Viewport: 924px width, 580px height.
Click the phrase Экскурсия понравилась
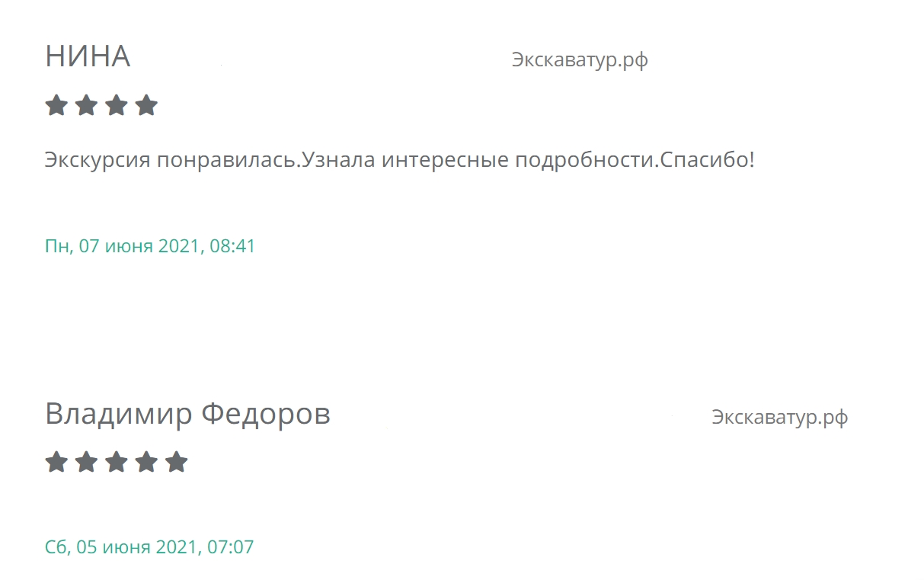coord(170,161)
